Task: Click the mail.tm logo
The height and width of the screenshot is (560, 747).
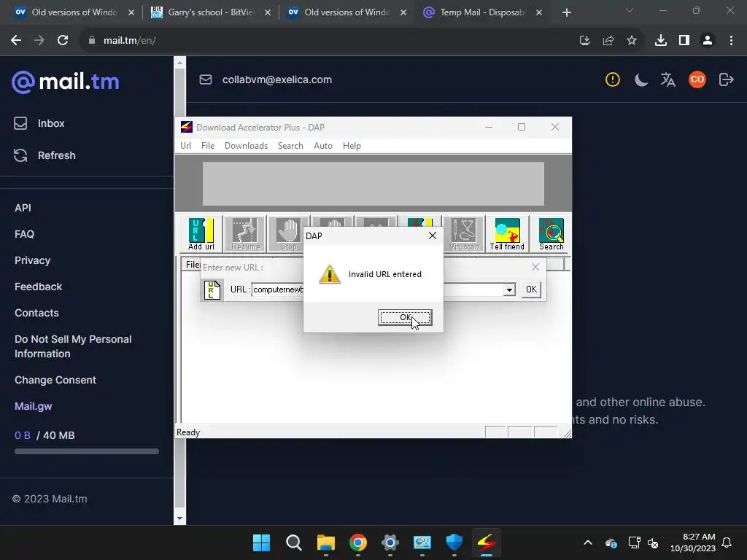Action: (65, 82)
